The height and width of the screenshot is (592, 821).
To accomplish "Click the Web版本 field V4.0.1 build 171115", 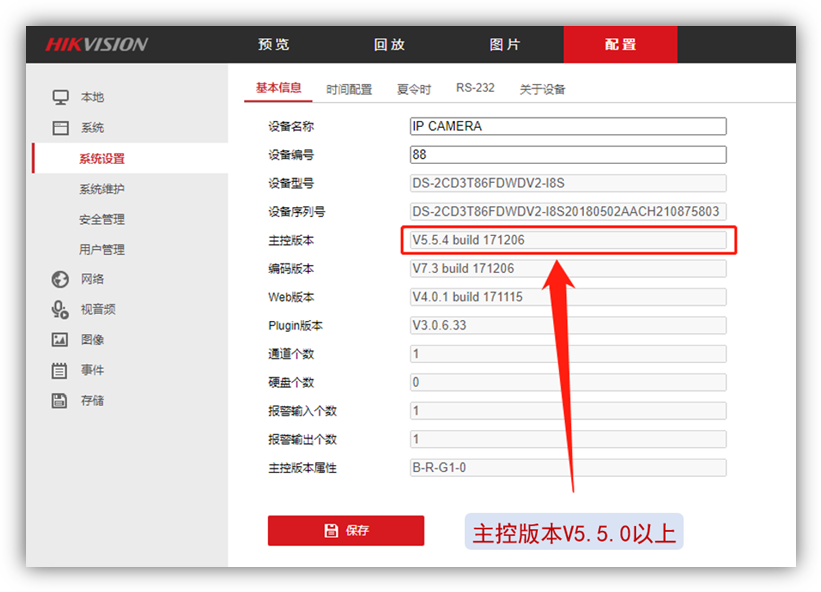I will [x=568, y=297].
